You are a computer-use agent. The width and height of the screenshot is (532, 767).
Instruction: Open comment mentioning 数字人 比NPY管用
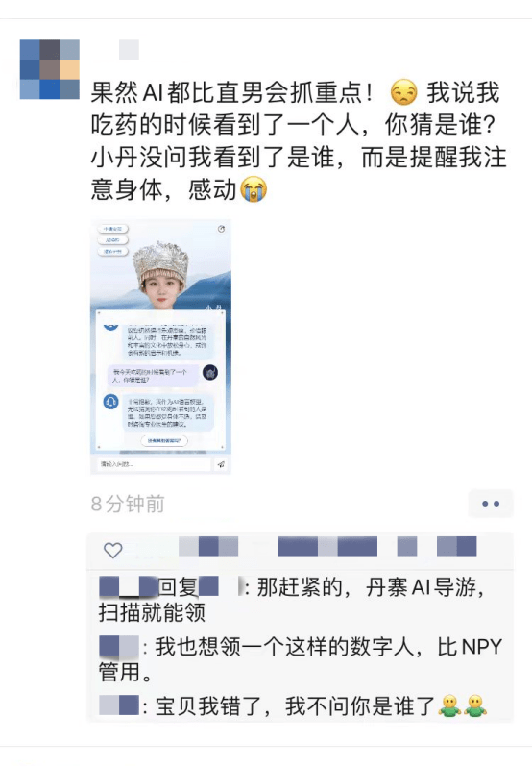[300, 659]
